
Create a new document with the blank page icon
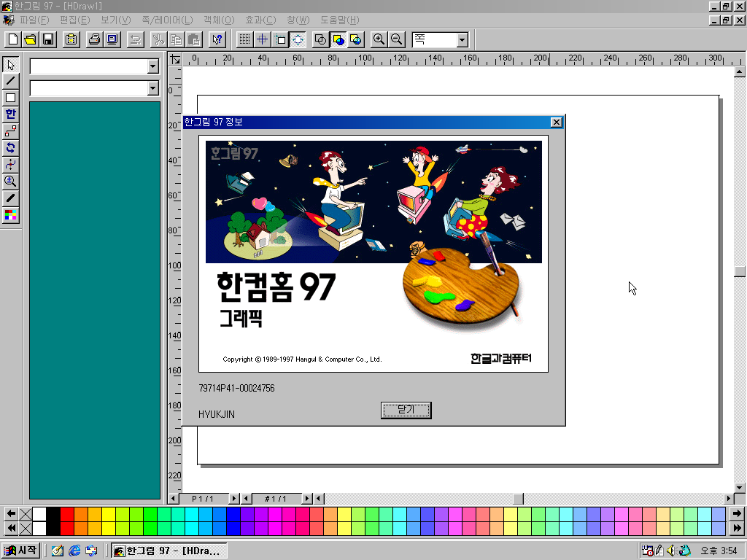[13, 39]
